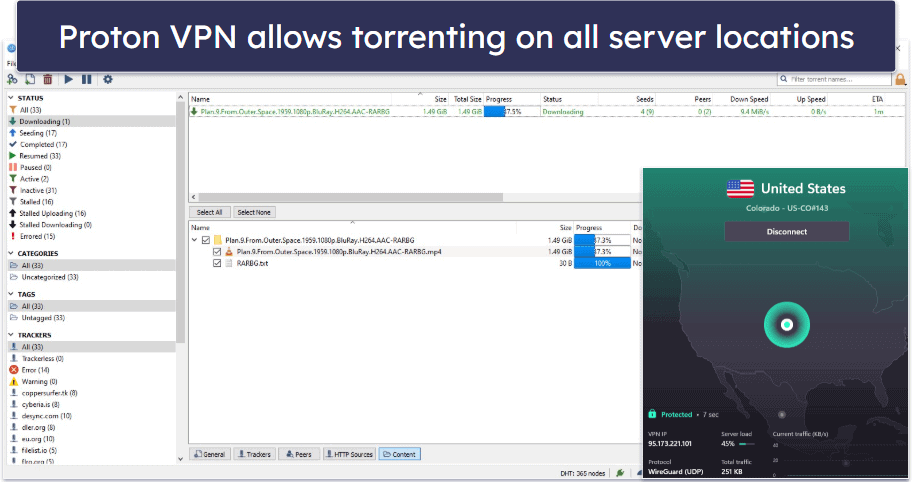Image resolution: width=912 pixels, height=482 pixels.
Task: Click the .mp4 file's 37.3% progress bar
Action: tap(602, 252)
